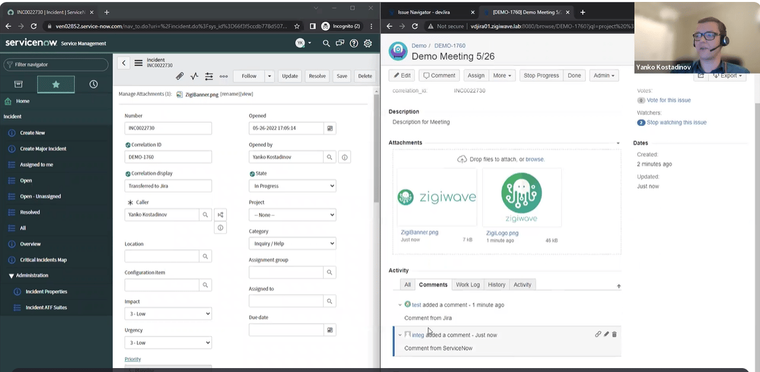Open the ZigiLogo.png attachment thumbnail
The height and width of the screenshot is (372, 760).
pos(522,197)
